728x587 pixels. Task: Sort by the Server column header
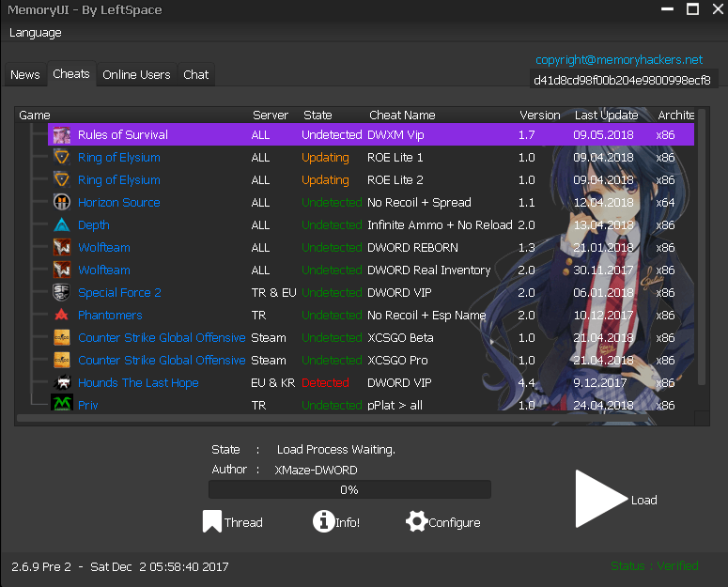pos(271,116)
